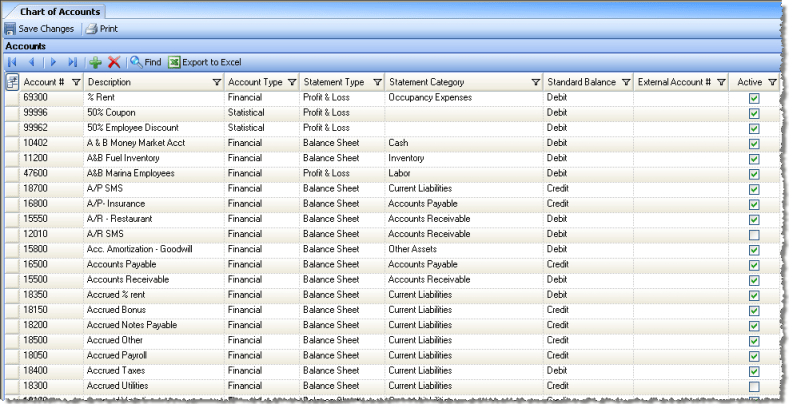789x404 pixels.
Task: Click description A/R - Restaurant
Action: [119, 218]
